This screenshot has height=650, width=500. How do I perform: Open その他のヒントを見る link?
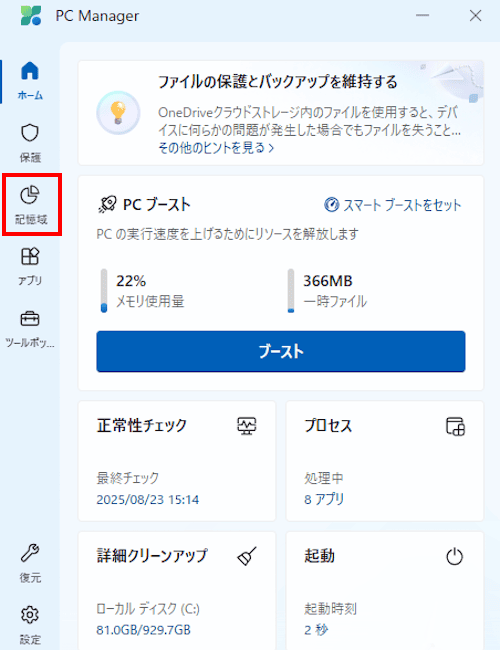[216, 148]
